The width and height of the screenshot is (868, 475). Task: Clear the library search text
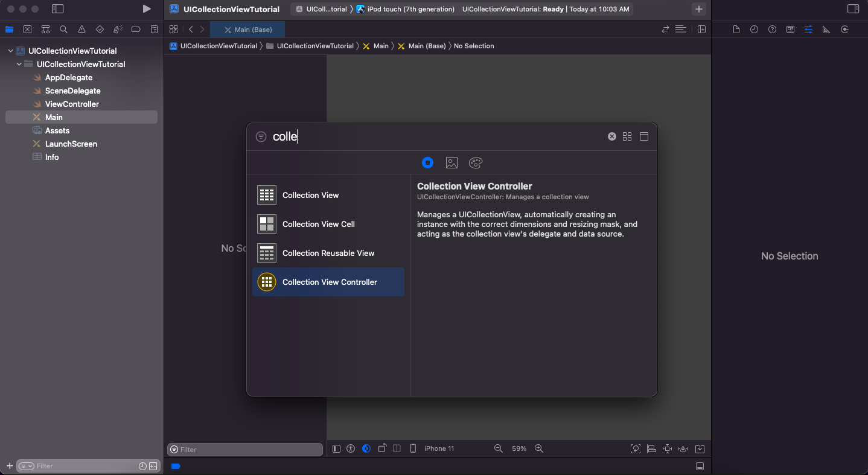point(612,136)
